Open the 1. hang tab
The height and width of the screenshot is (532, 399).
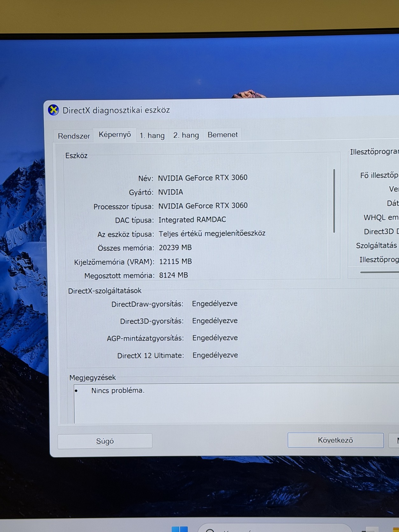pos(152,135)
